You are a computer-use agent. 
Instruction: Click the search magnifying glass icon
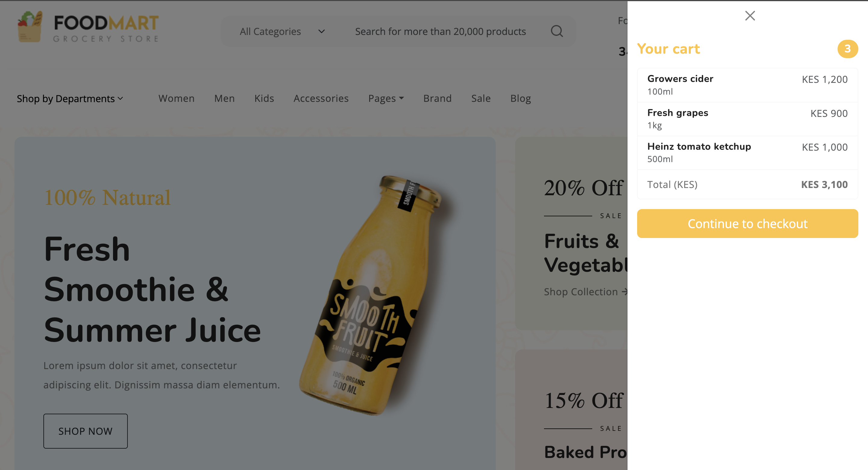pos(557,31)
